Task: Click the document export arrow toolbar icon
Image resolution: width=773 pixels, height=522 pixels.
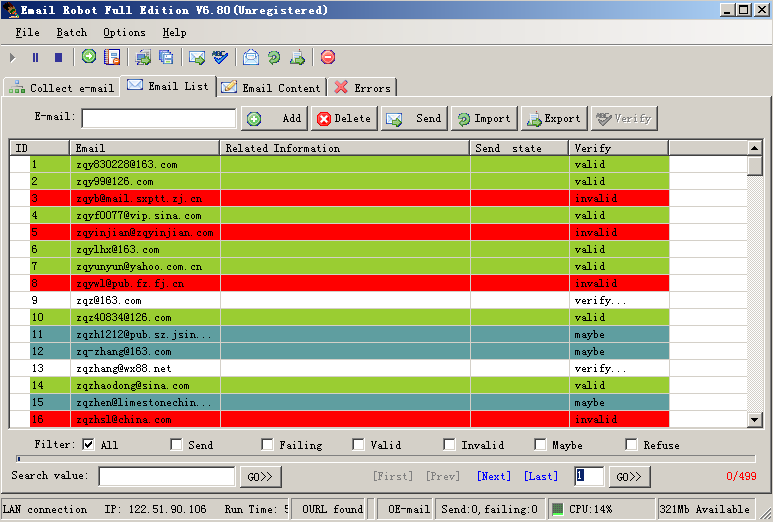Action: [x=297, y=57]
